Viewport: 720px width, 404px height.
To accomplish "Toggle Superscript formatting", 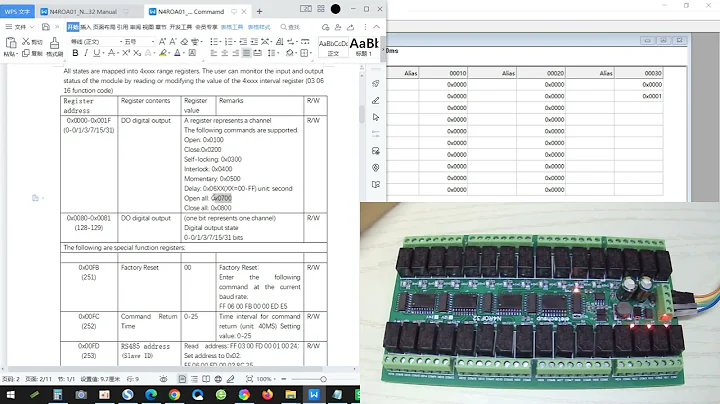I will point(126,53).
